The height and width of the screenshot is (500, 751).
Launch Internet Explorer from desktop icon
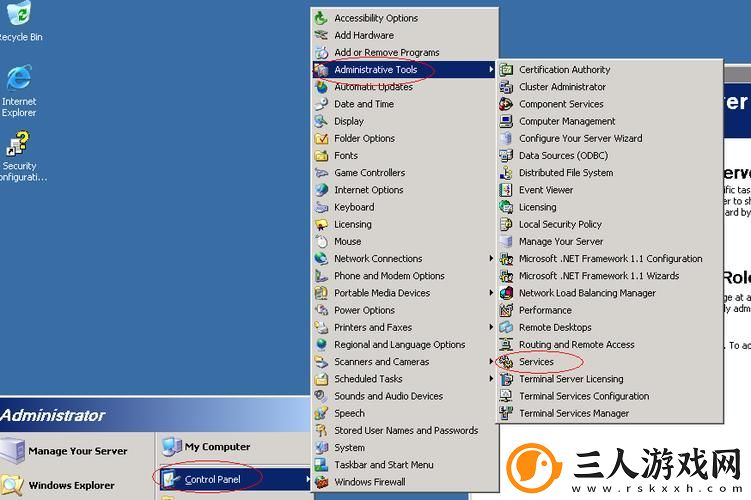click(x=19, y=91)
